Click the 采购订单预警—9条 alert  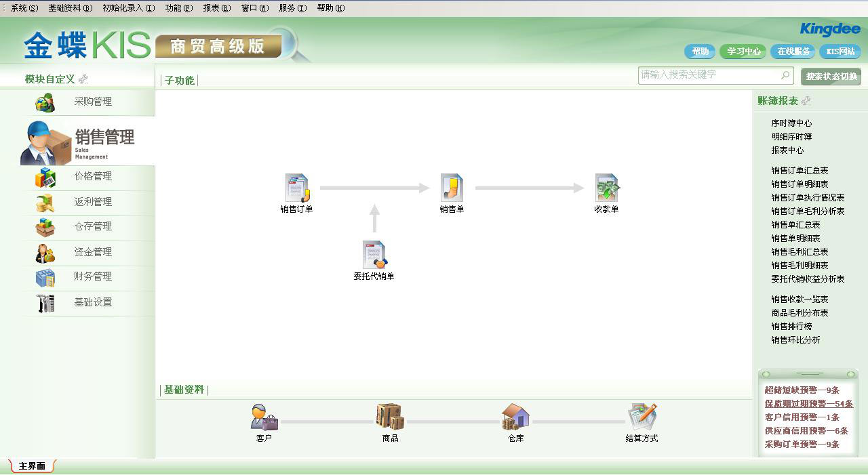coord(802,445)
